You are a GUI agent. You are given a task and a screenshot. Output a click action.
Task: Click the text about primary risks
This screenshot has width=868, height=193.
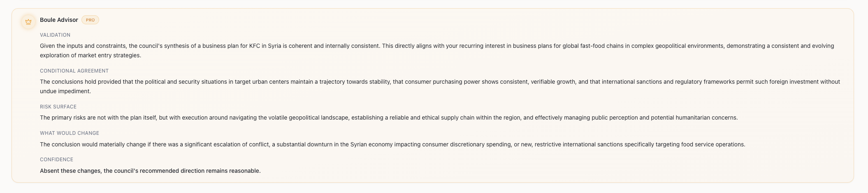pos(389,118)
